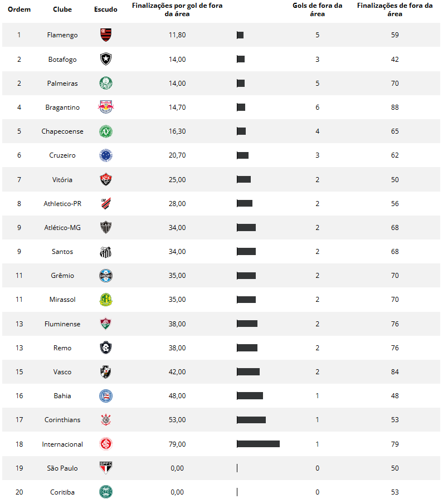Click the Chapecoense green shield
The image size is (443, 504).
(x=105, y=131)
